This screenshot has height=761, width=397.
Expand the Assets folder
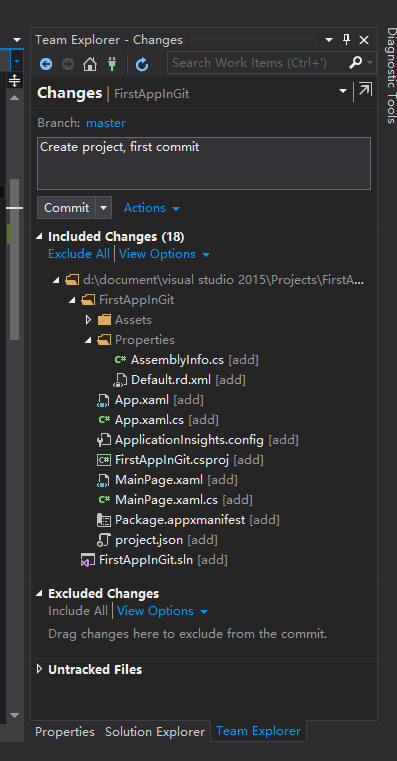[88, 320]
